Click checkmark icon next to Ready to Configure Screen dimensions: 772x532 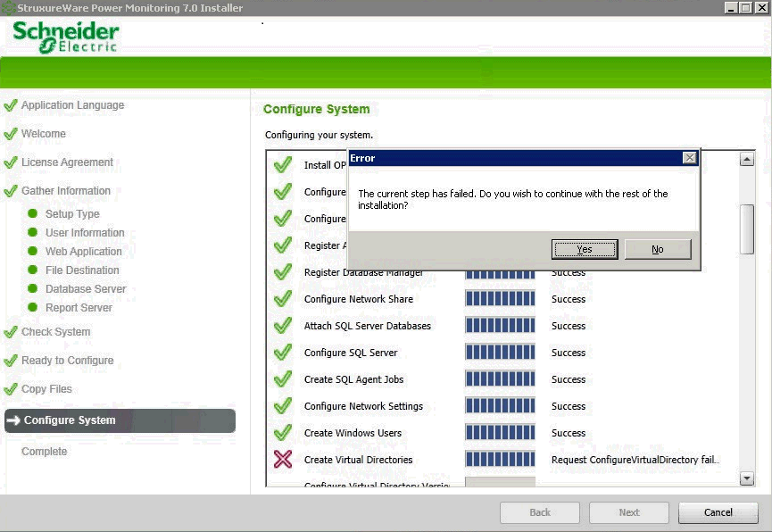(11, 362)
